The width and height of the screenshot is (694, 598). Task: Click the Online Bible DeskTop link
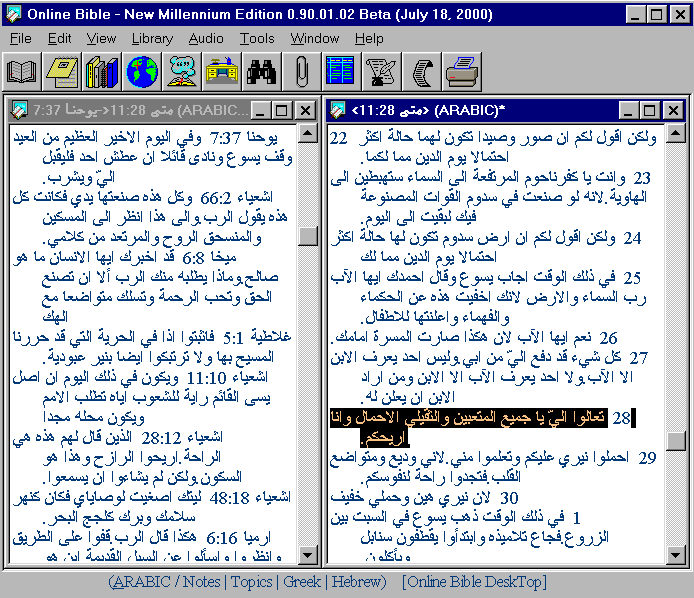474,581
